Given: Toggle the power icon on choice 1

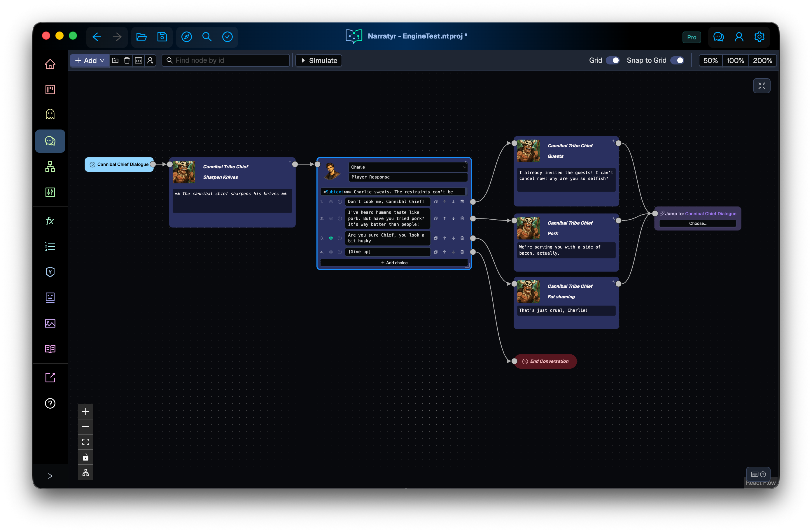Looking at the screenshot, I should tap(340, 202).
